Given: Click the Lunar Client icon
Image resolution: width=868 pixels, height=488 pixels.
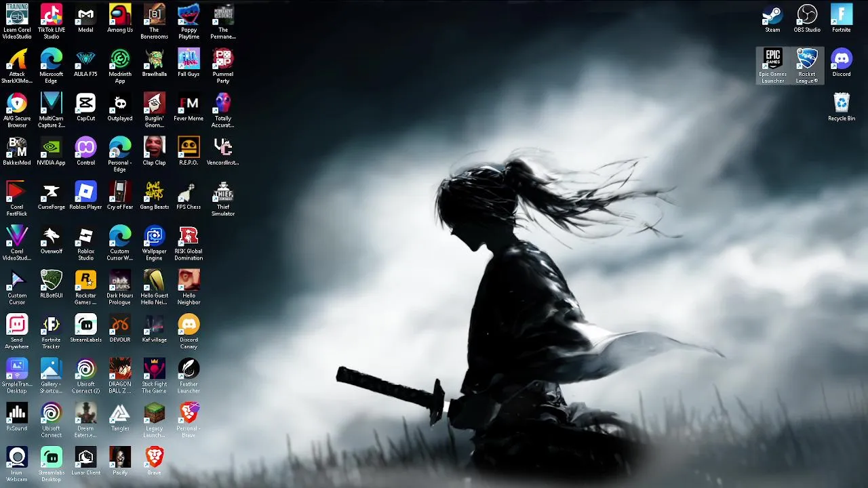Looking at the screenshot, I should (x=85, y=457).
